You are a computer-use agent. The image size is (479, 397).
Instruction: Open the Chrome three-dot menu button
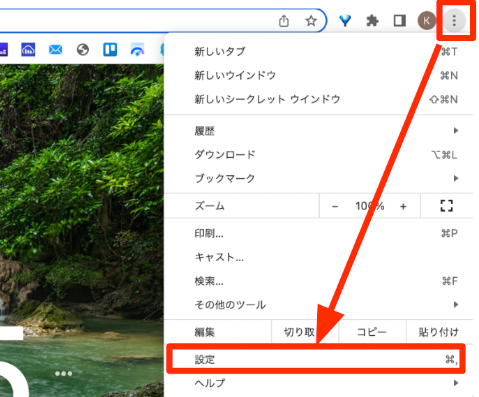(x=454, y=21)
